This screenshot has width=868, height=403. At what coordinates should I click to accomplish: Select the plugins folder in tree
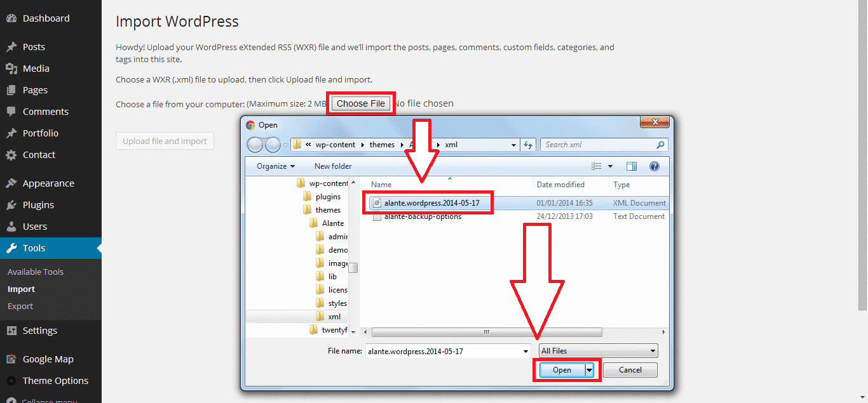click(x=322, y=197)
